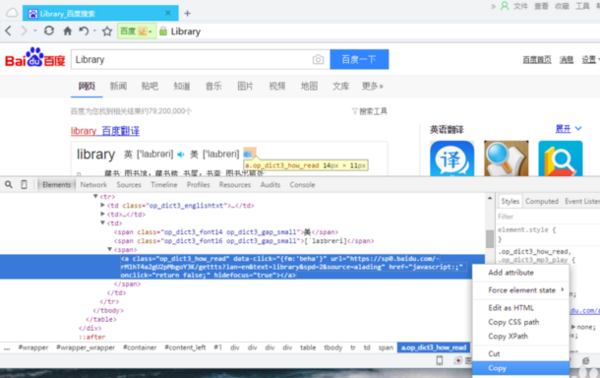Open the Profiles panel tab
The image size is (600, 378).
[x=198, y=185]
